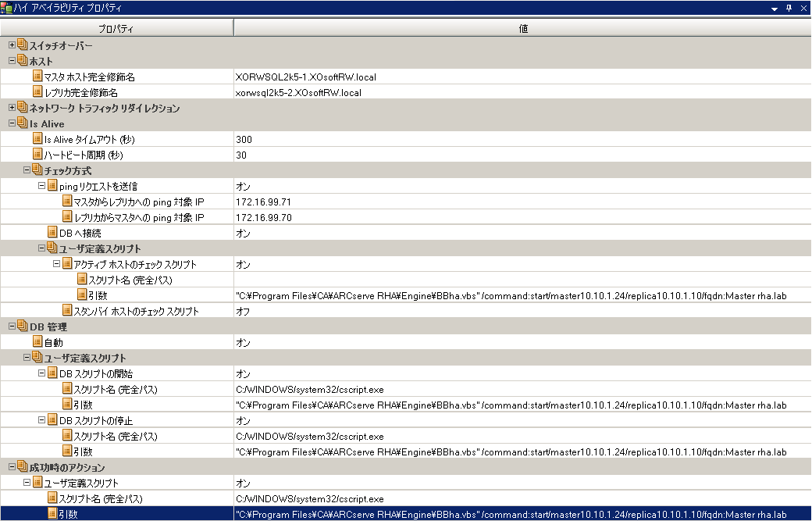Open the panel window position dropdown arrow
This screenshot has height=521, width=812.
pyautogui.click(x=775, y=9)
